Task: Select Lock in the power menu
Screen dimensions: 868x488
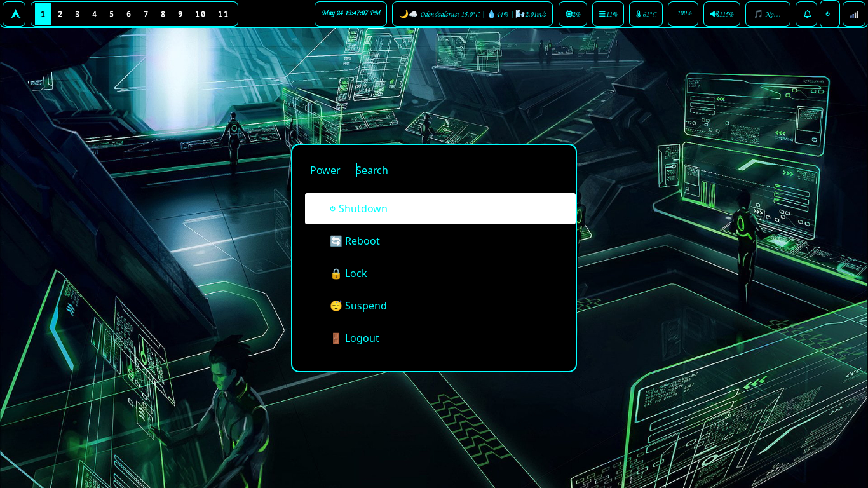Action: pos(440,273)
